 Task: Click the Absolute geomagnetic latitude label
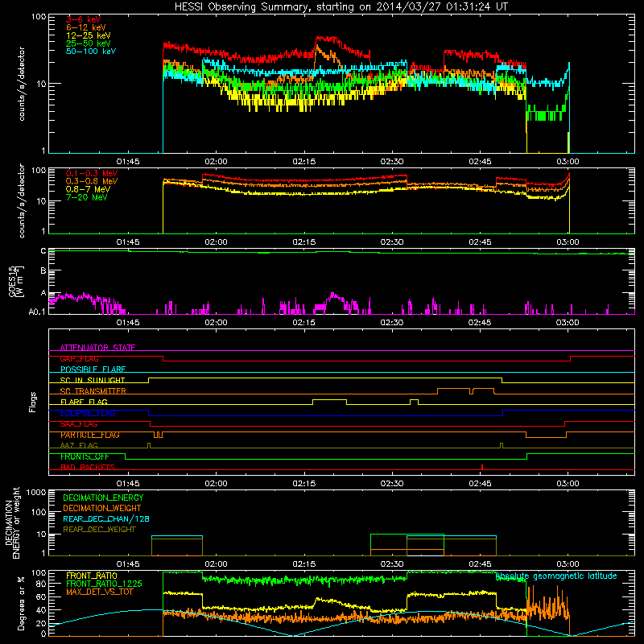pyautogui.click(x=556, y=576)
